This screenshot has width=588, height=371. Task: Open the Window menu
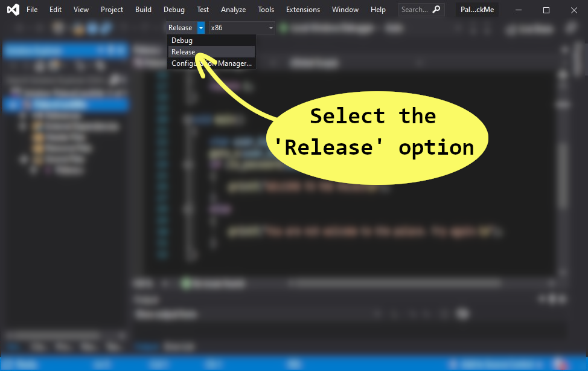[x=345, y=10]
